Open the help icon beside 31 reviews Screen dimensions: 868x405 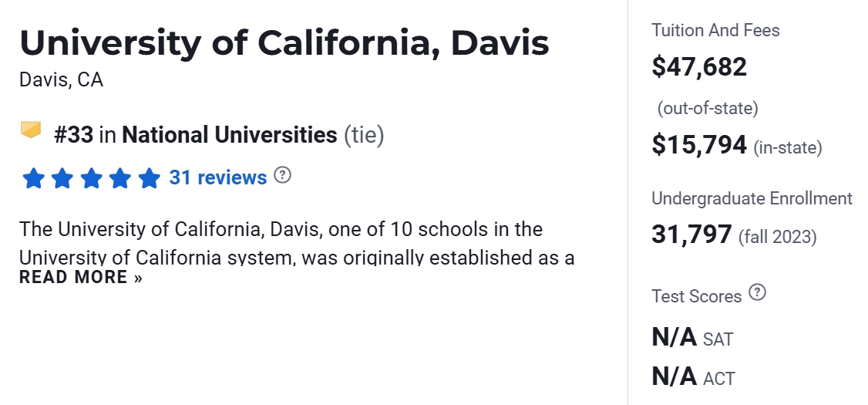(x=283, y=175)
